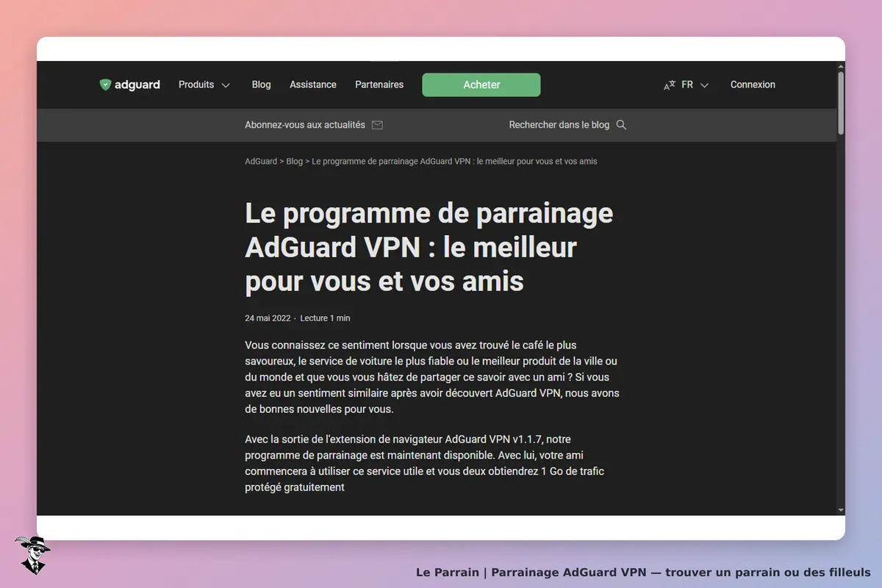The height and width of the screenshot is (588, 882).
Task: Click the language translation icon
Action: (x=669, y=85)
